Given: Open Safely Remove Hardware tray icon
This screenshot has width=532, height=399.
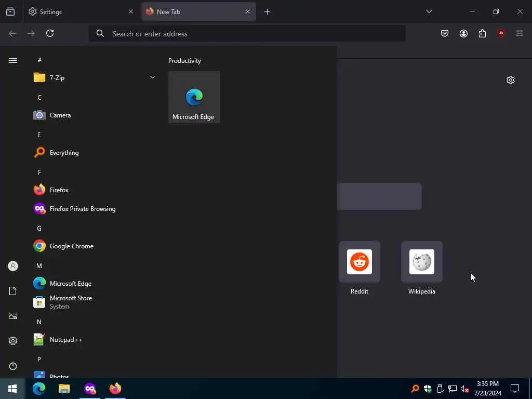Looking at the screenshot, I should click(x=440, y=389).
